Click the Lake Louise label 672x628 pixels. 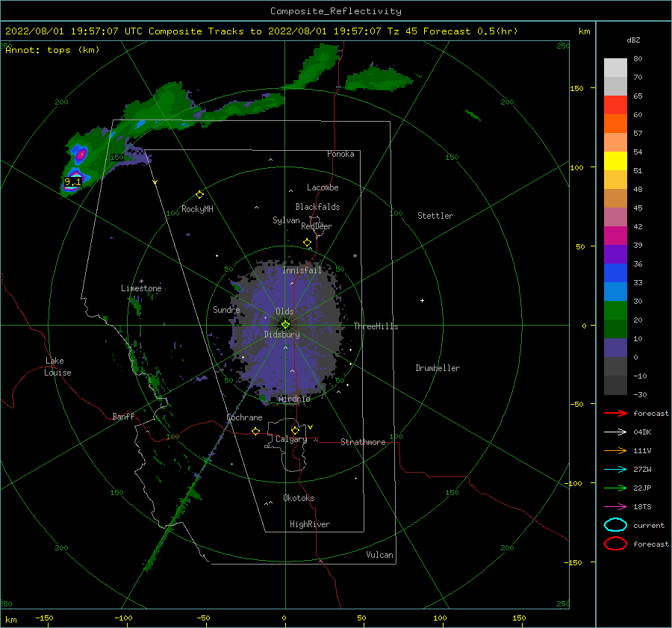57,367
